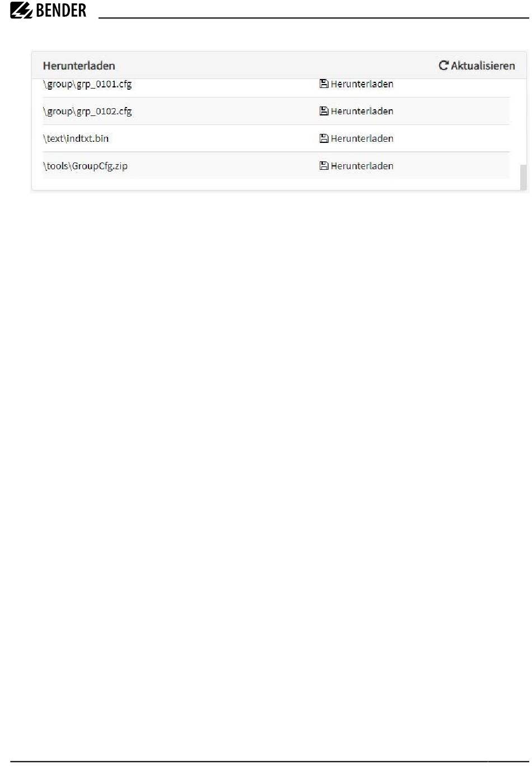The height and width of the screenshot is (780, 532).
Task: Click the Aktualisieren refresh icon
Action: click(444, 66)
